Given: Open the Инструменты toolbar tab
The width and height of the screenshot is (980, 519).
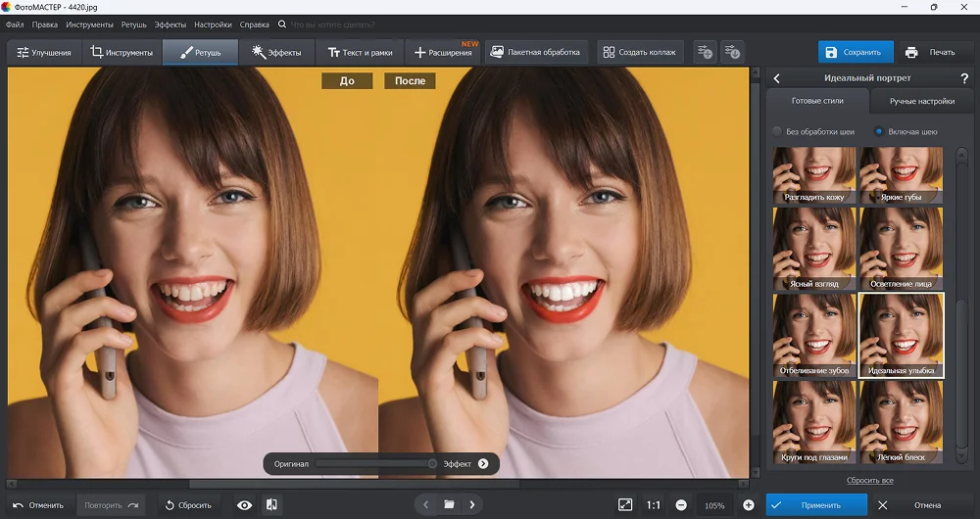Looking at the screenshot, I should (122, 53).
